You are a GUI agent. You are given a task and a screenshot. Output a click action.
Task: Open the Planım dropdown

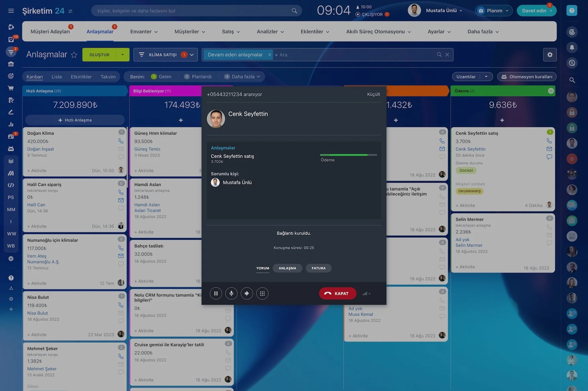(x=494, y=11)
